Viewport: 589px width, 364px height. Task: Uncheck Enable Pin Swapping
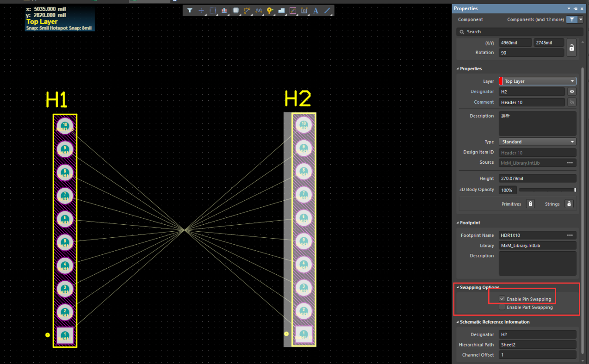coord(502,299)
